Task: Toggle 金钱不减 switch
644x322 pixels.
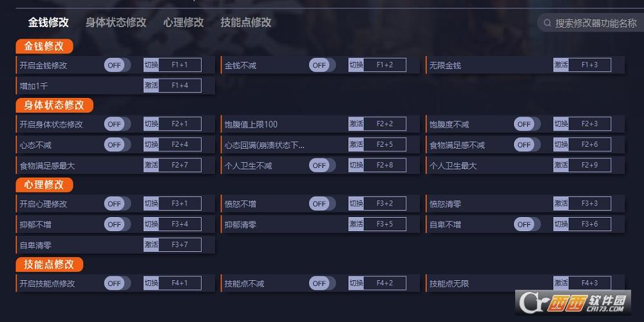Action: point(321,65)
